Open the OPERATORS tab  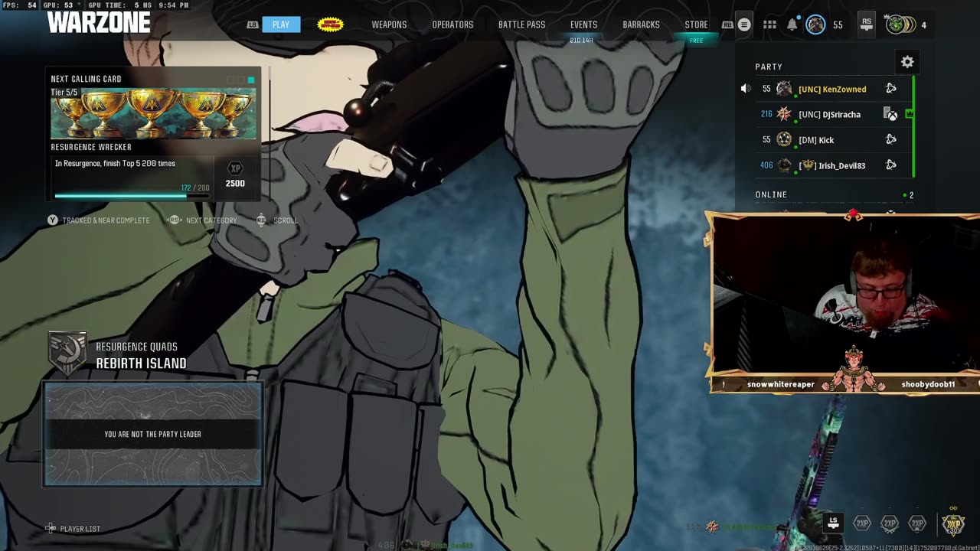click(x=452, y=24)
